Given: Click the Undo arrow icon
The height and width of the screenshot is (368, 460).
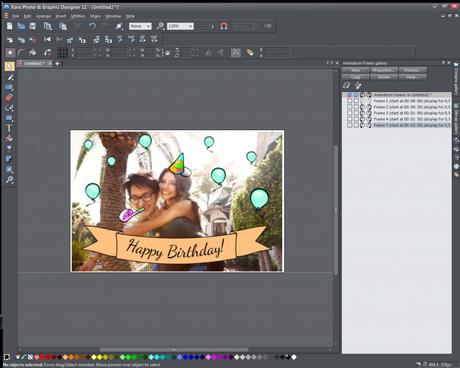Looking at the screenshot, I should (x=92, y=26).
